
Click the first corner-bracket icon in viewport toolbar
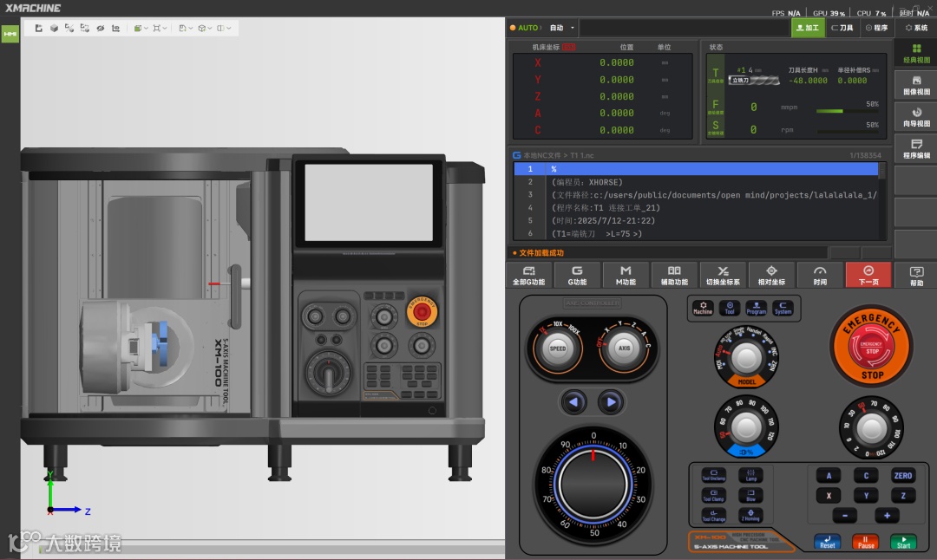39,28
